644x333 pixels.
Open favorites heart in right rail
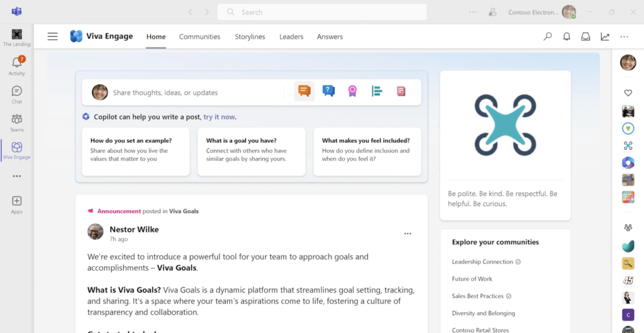628,93
